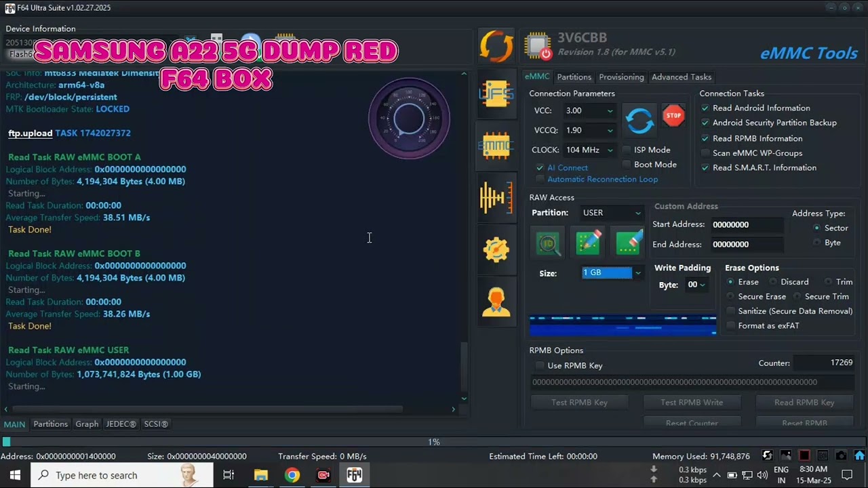The image size is (868, 488).
Task: Click the red STOP sign icon
Action: pyautogui.click(x=673, y=116)
